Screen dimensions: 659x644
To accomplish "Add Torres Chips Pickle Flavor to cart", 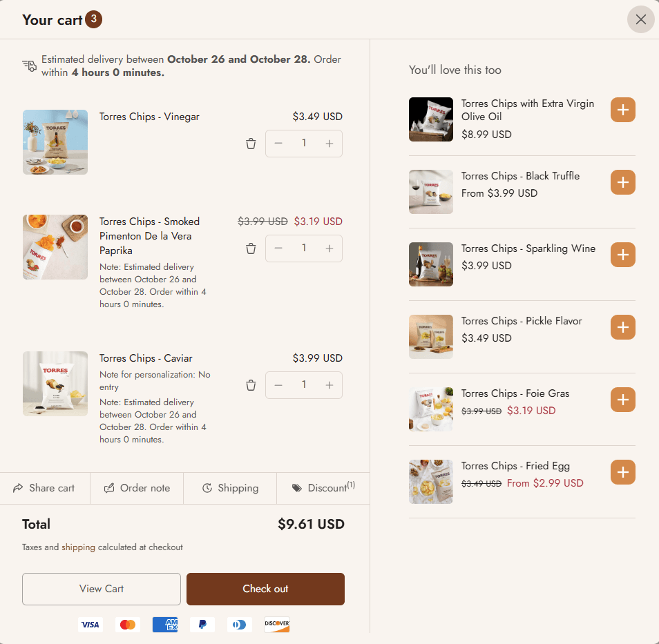I will tap(622, 327).
